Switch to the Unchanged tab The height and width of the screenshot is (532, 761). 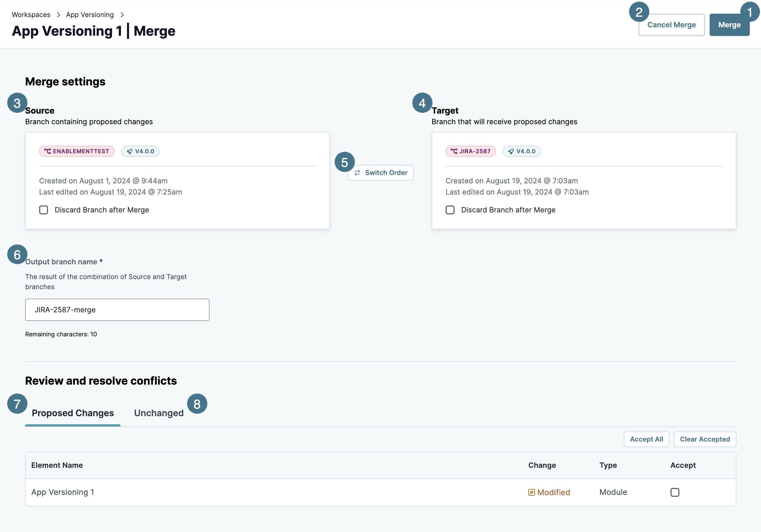click(x=159, y=413)
